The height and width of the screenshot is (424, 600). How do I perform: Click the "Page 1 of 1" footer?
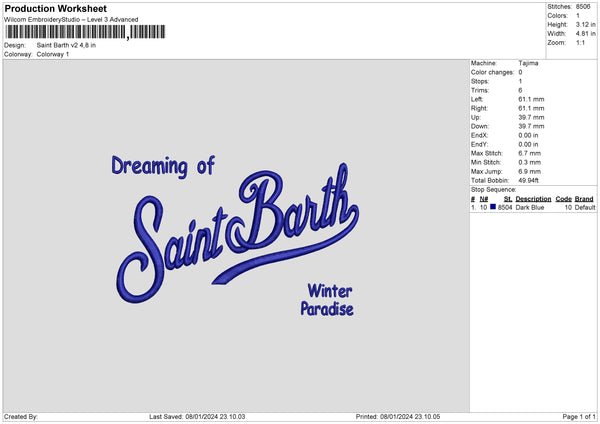coord(579,417)
